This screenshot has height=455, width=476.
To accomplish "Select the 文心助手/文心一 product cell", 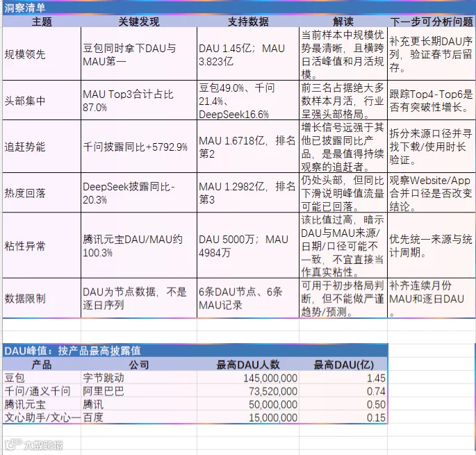I will point(42,417).
